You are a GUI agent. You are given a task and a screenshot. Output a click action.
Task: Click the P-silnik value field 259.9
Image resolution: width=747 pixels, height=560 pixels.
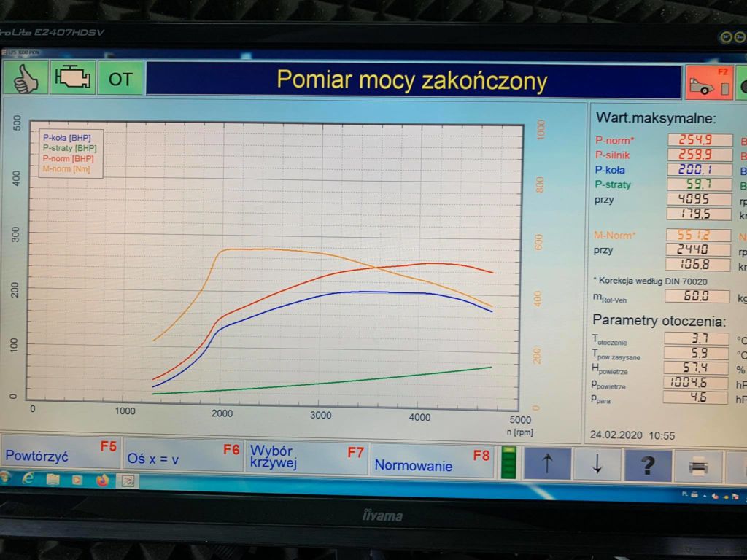coord(700,155)
